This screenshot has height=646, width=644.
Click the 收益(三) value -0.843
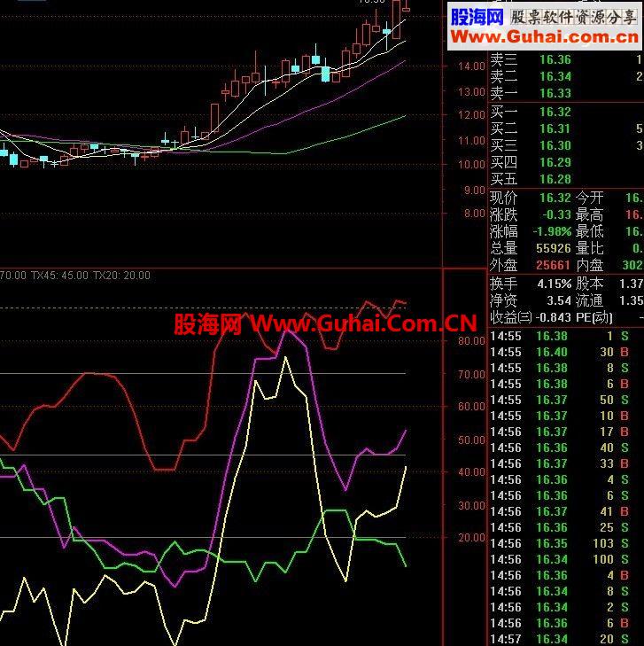tap(554, 317)
